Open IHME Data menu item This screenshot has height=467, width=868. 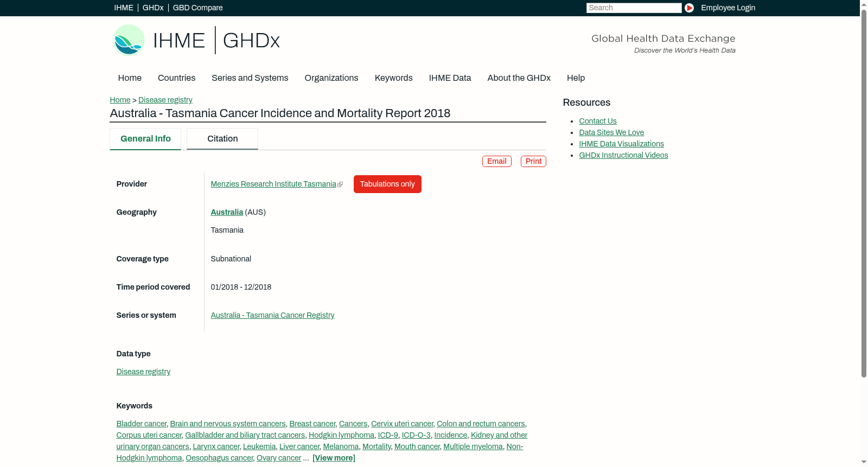(450, 78)
